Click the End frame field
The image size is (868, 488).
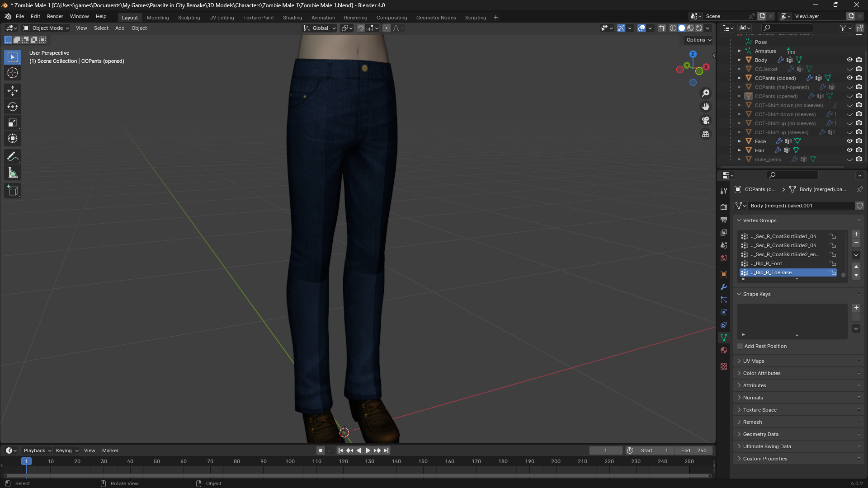pyautogui.click(x=694, y=450)
